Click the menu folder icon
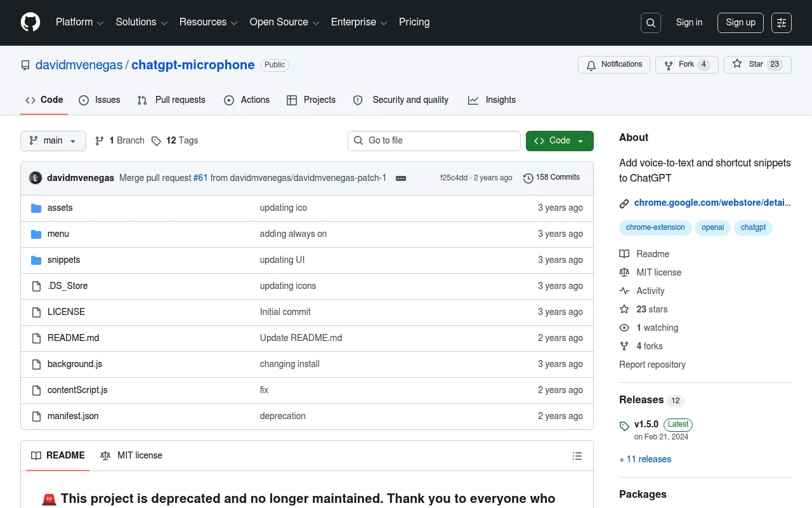 [x=36, y=234]
